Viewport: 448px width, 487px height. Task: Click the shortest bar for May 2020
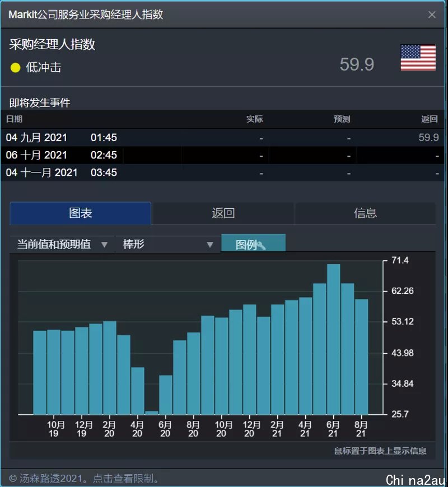pos(152,413)
